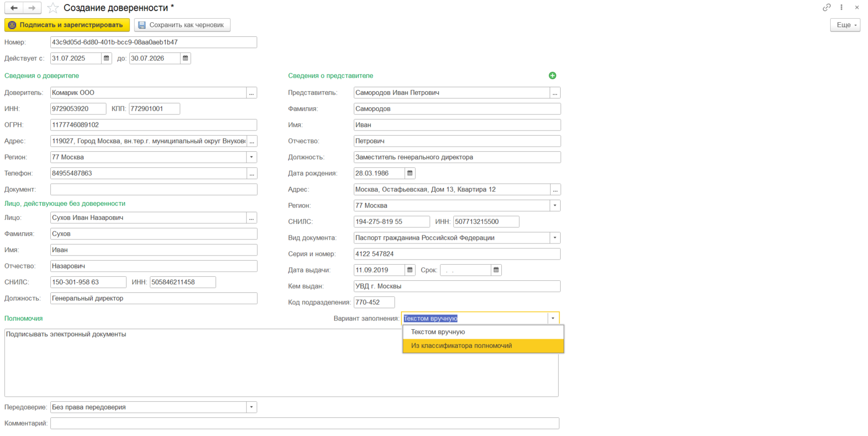Click 'Отчество' field with Петрович
The width and height of the screenshot is (868, 436).
pyautogui.click(x=457, y=141)
